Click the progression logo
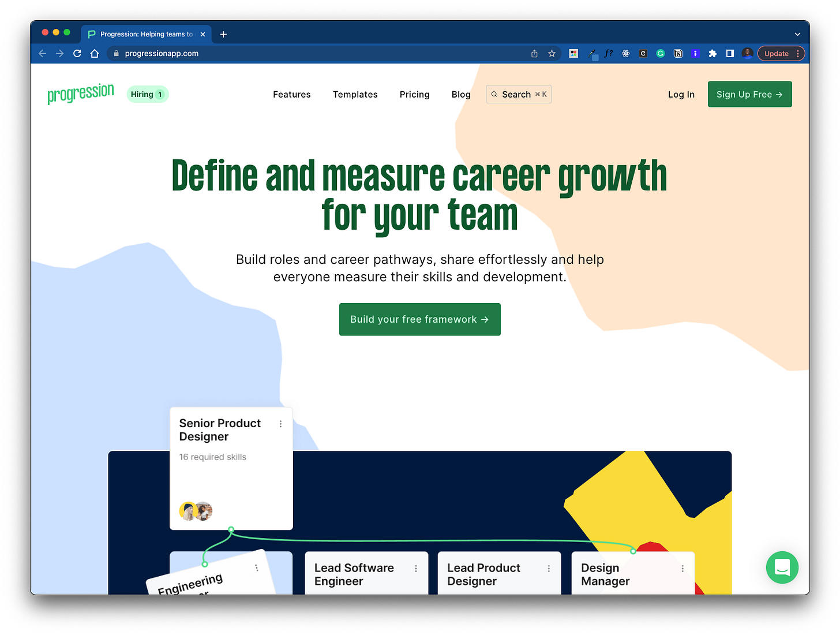The image size is (840, 635). click(81, 93)
